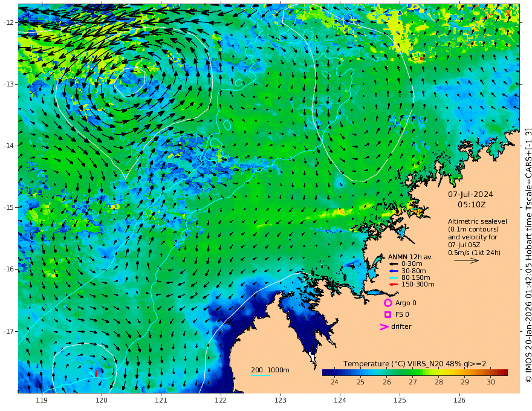Image resolution: width=532 pixels, height=411 pixels.
Task: Click the 'drifter' legend label
Action: (401, 326)
